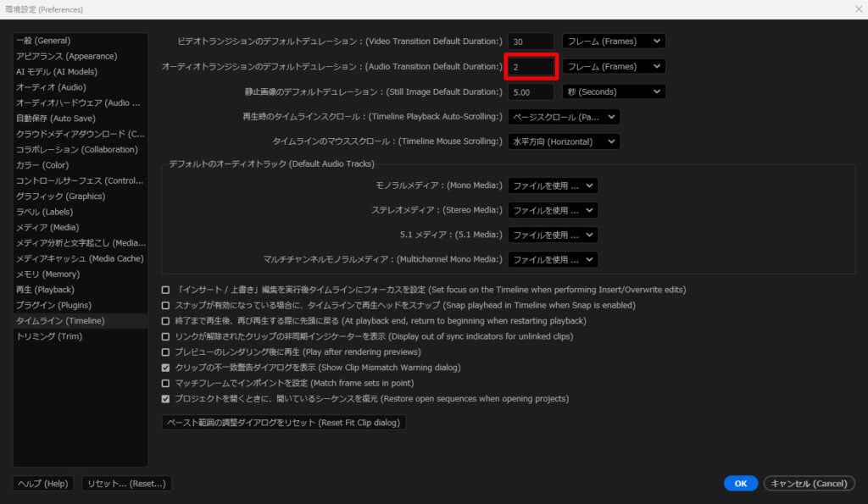Open the General preferences category
Image resolution: width=868 pixels, height=504 pixels.
(x=81, y=41)
